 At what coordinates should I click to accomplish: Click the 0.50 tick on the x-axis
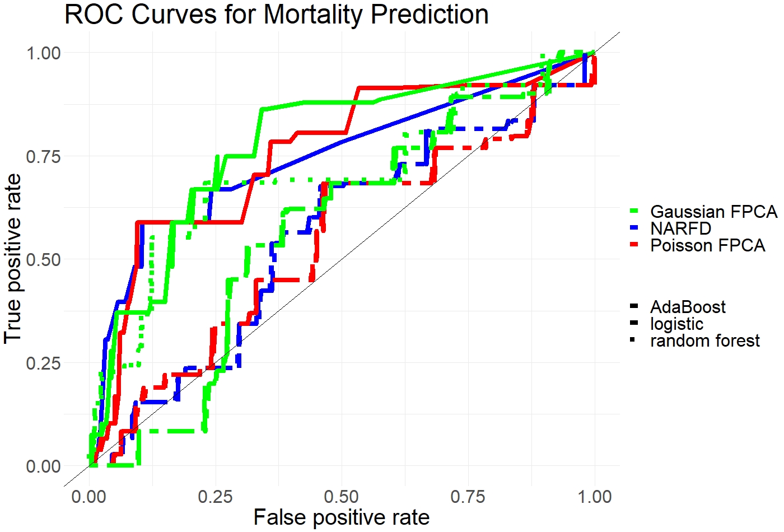pos(341,496)
